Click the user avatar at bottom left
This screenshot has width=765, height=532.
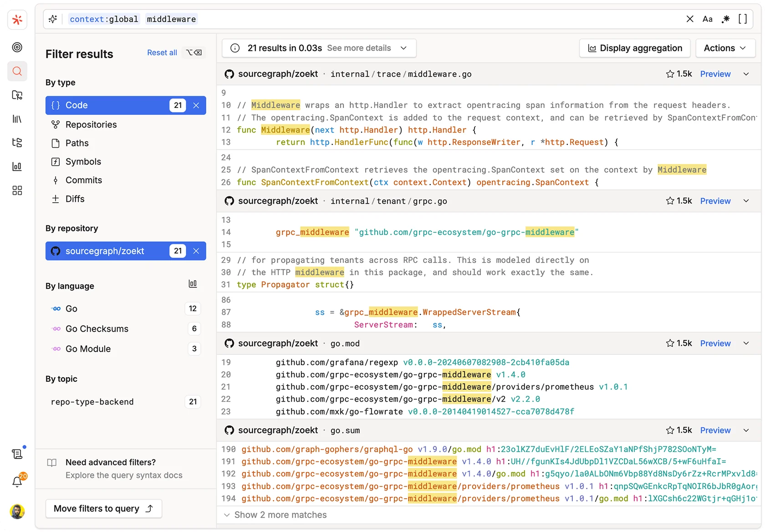pyautogui.click(x=17, y=511)
